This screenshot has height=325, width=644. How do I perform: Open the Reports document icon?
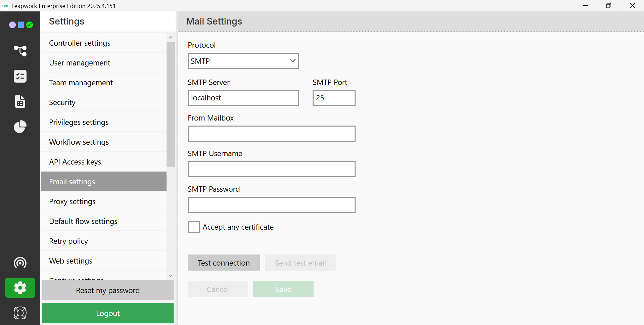pyautogui.click(x=20, y=101)
